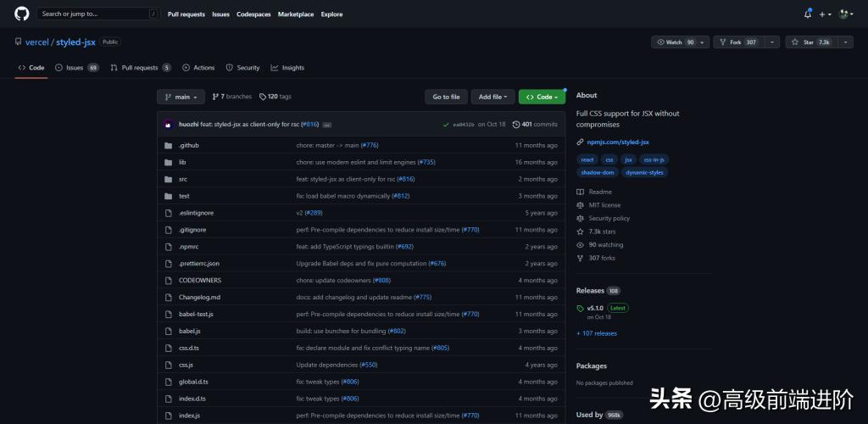Open the Add file dropdown
The width and height of the screenshot is (868, 424).
coord(492,97)
